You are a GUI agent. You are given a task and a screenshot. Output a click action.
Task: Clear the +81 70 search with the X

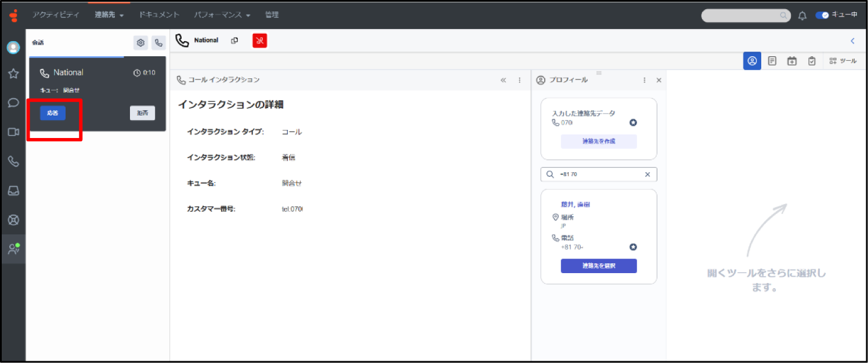[648, 174]
